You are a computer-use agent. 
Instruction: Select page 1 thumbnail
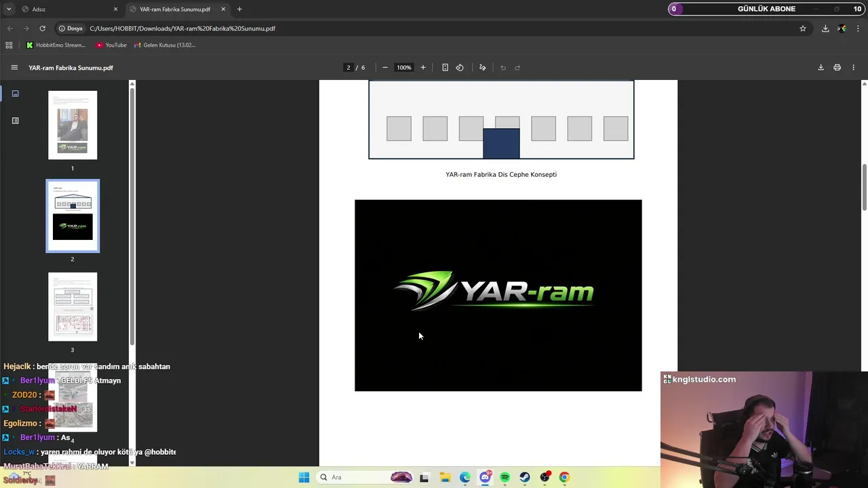73,125
